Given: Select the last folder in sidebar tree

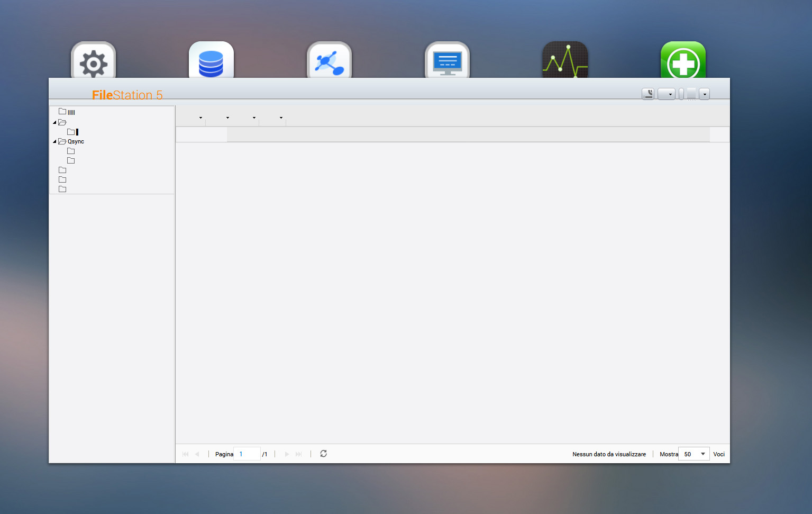Looking at the screenshot, I should (62, 189).
